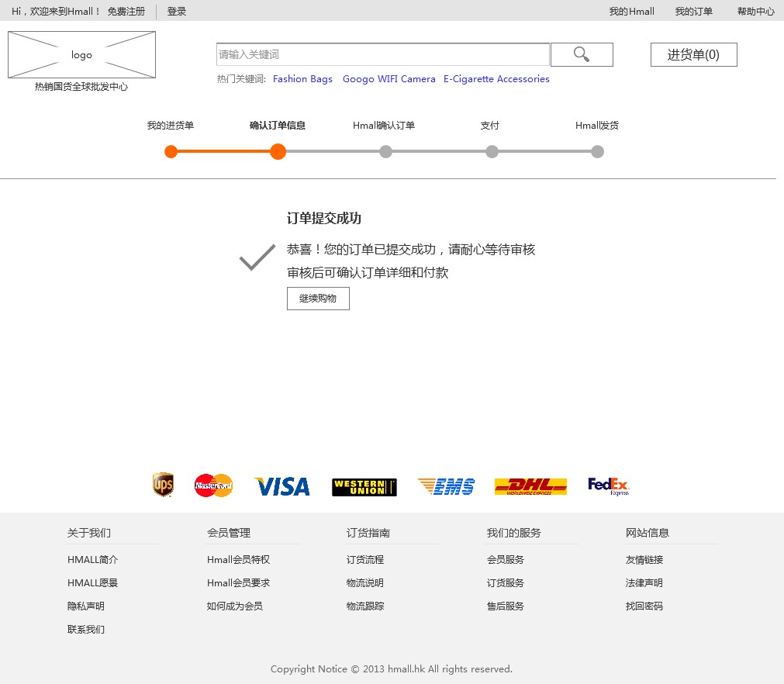Open 帮助中心 in top navigation
This screenshot has width=784, height=684.
[755, 12]
